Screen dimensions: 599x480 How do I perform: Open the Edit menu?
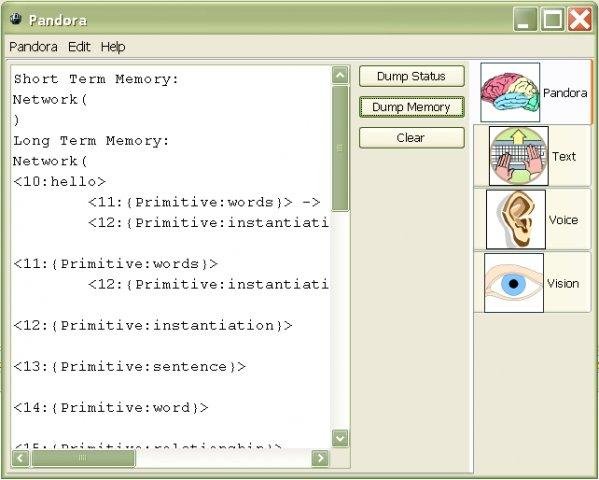click(79, 47)
